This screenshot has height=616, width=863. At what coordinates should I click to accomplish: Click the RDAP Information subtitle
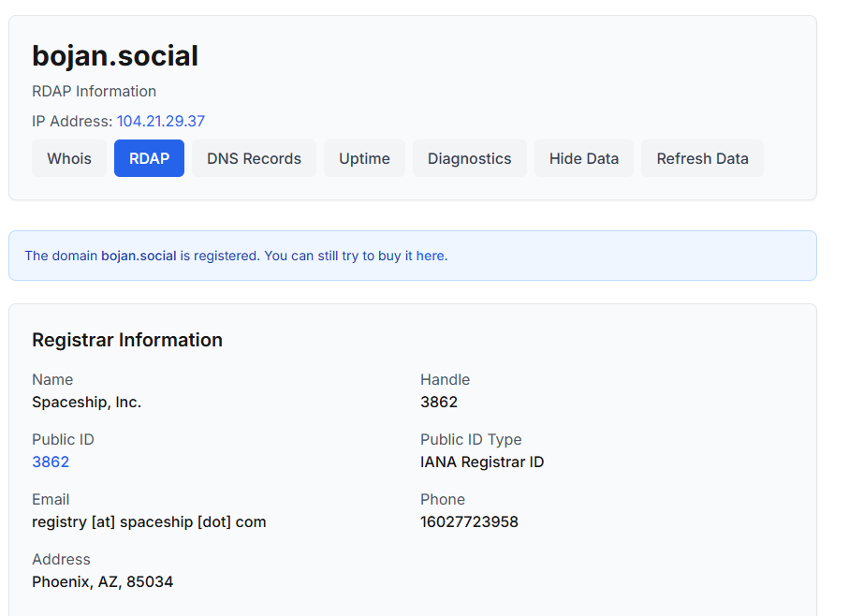[x=94, y=91]
